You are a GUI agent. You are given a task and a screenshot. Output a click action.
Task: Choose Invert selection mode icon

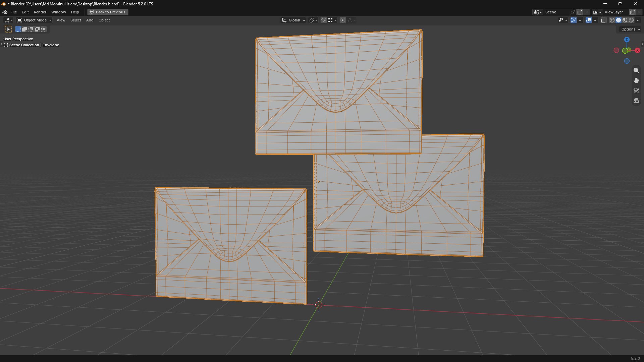37,29
